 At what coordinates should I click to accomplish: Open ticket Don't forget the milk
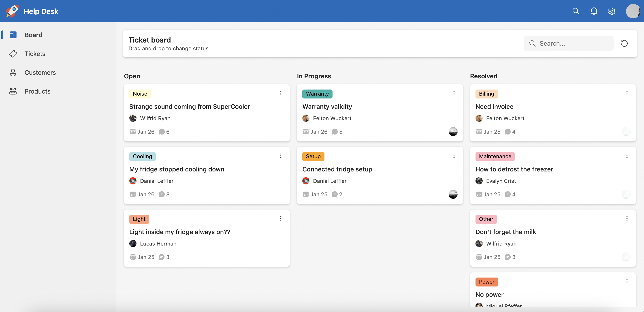click(x=505, y=232)
